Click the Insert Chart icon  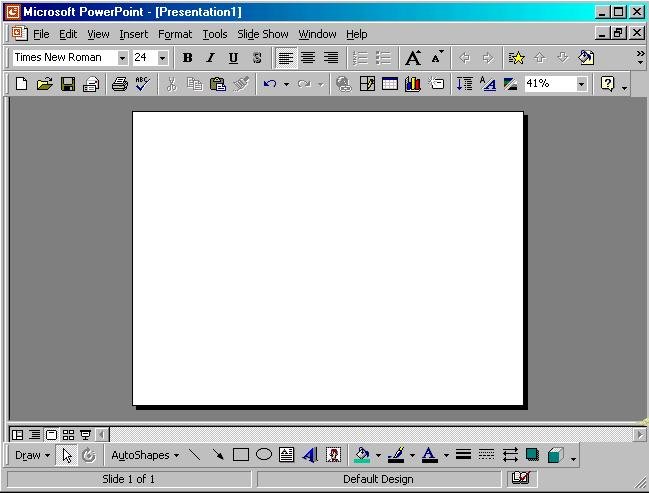pos(412,84)
